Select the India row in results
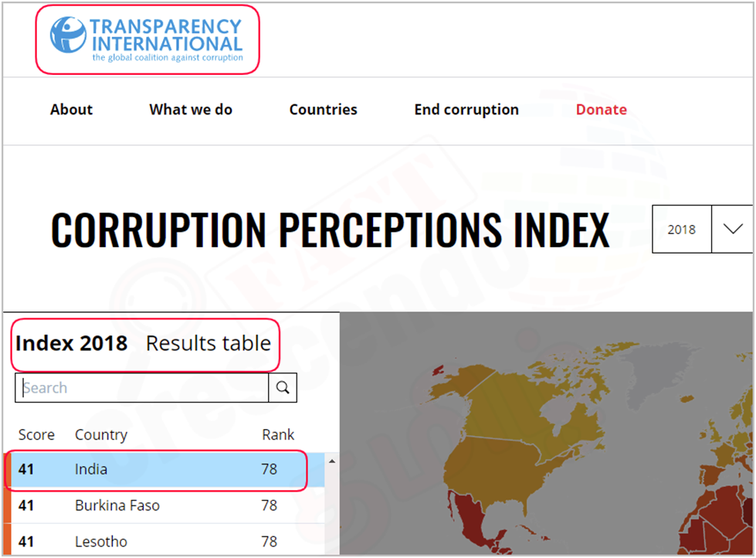Screen dimensions: 756x558 164,469
